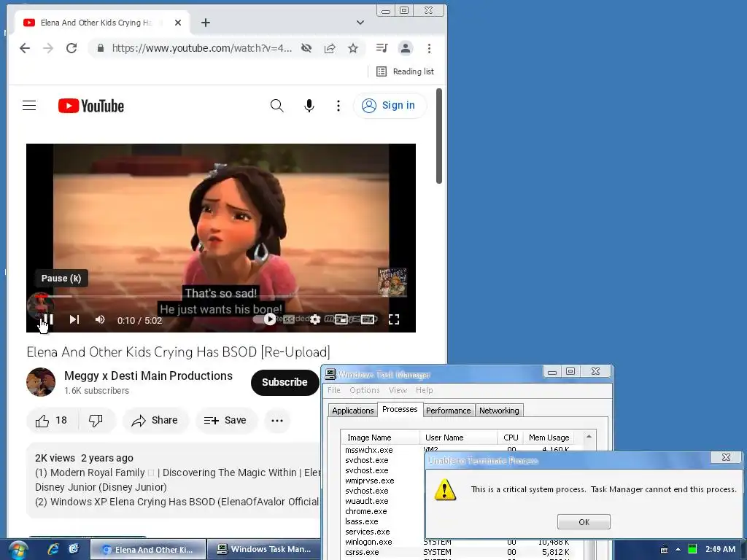The height and width of the screenshot is (560, 747).
Task: Toggle autoplay switch in player
Action: tap(265, 319)
